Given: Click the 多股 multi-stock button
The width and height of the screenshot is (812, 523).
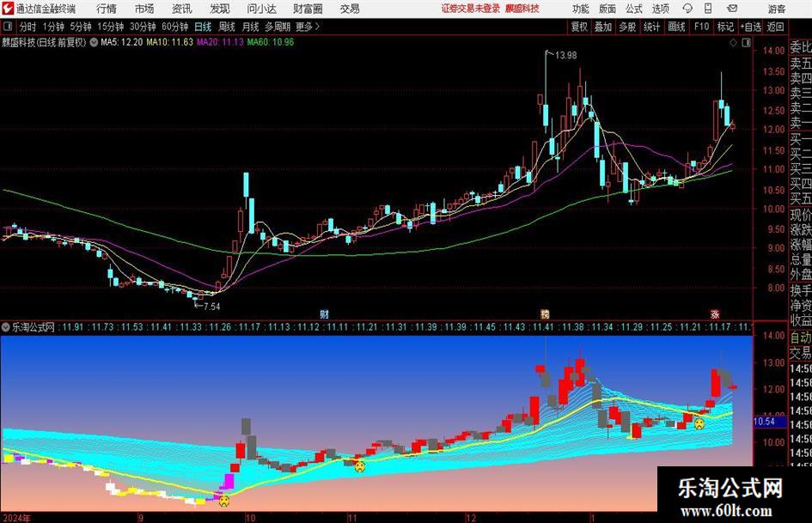Looking at the screenshot, I should pos(627,27).
